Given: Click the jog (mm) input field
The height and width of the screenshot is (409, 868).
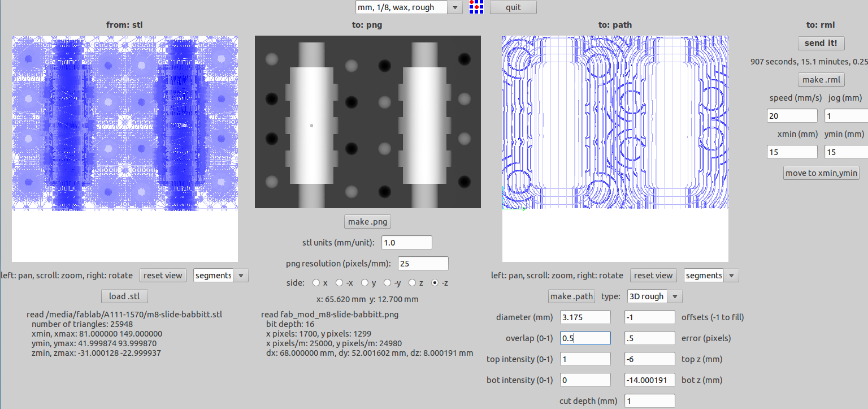Looking at the screenshot, I should pos(847,116).
